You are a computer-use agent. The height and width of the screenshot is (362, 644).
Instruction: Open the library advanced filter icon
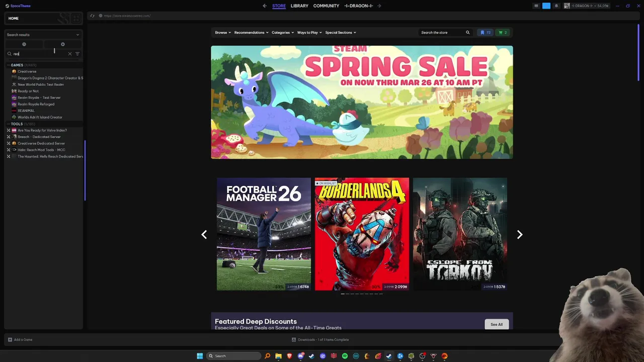77,54
